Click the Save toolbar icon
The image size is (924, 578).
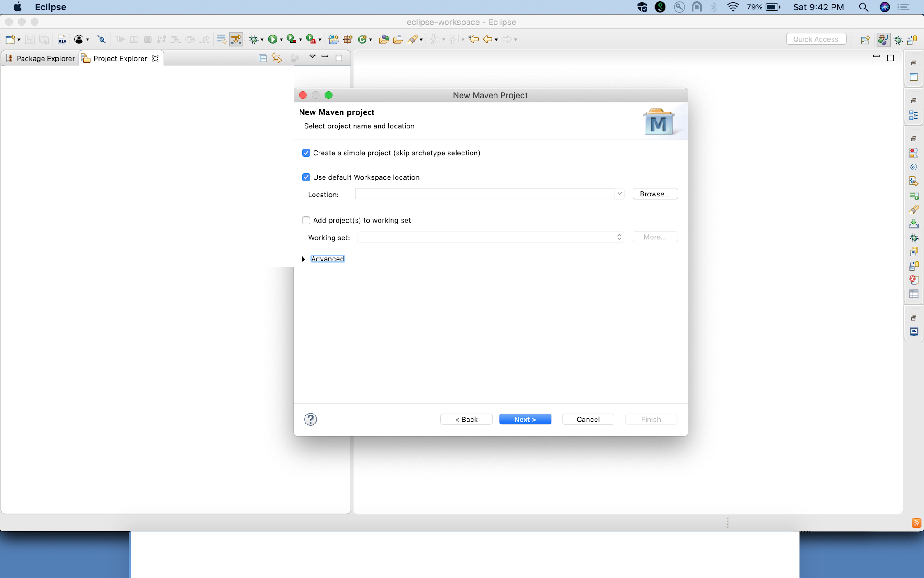point(29,39)
